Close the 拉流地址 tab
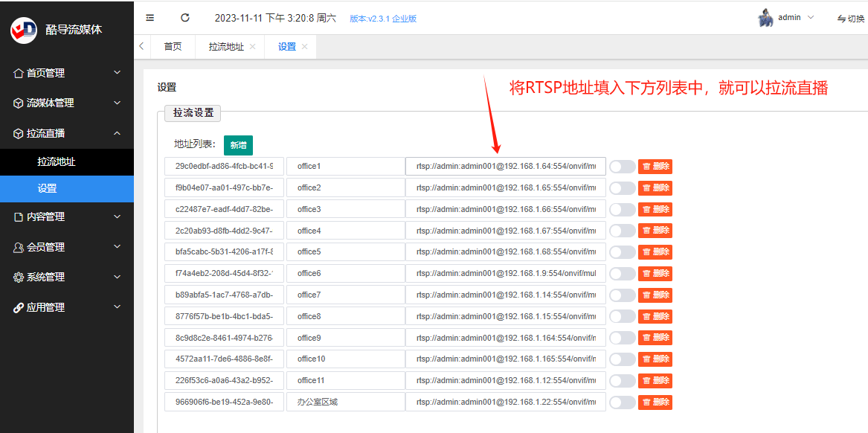The width and height of the screenshot is (868, 433). (x=253, y=47)
